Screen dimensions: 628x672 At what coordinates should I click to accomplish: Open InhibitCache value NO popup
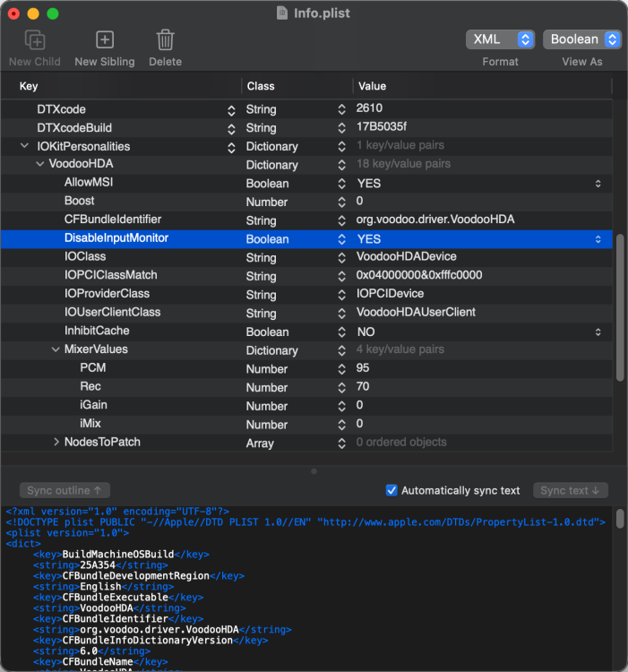[x=598, y=332]
